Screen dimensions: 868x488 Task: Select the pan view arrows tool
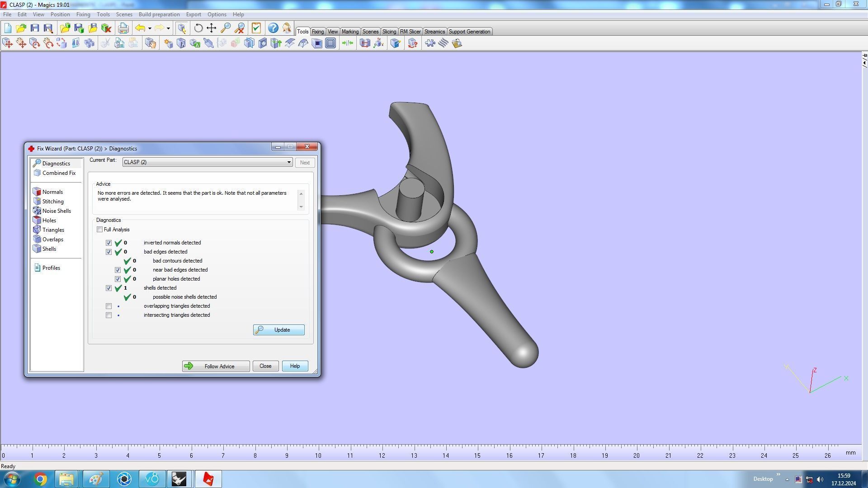212,28
